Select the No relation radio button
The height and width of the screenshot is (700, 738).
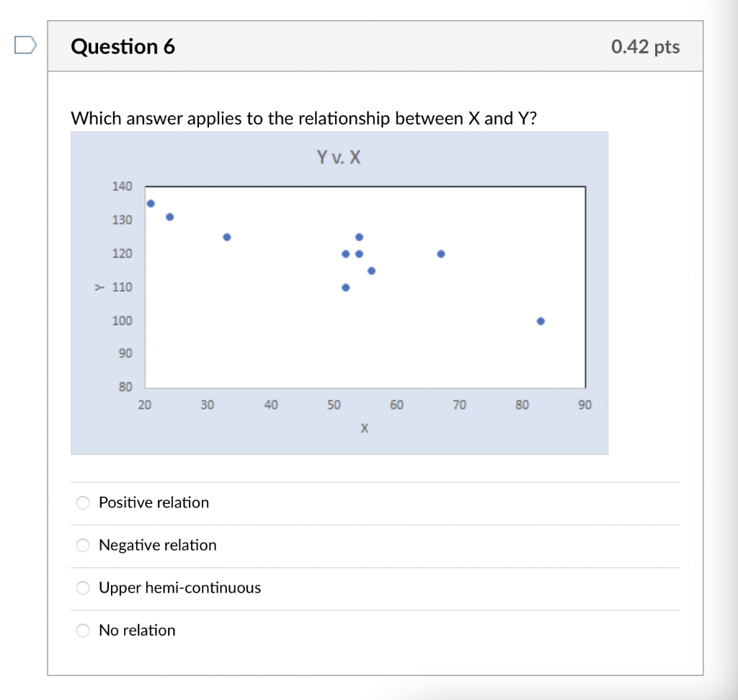(83, 630)
